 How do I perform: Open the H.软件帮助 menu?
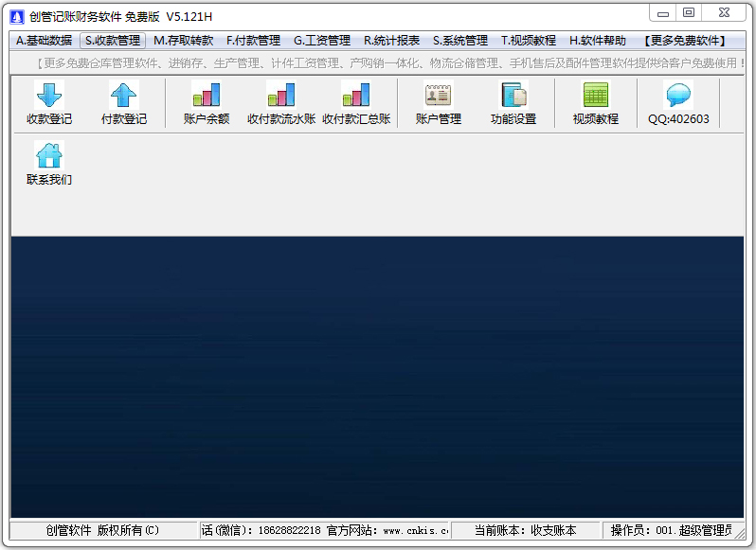coord(598,41)
